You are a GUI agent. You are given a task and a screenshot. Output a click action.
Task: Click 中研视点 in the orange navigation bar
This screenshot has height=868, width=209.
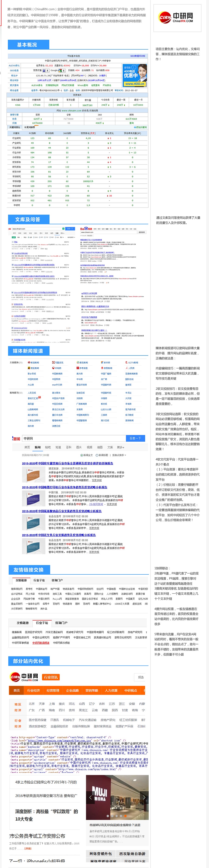[x=131, y=690]
